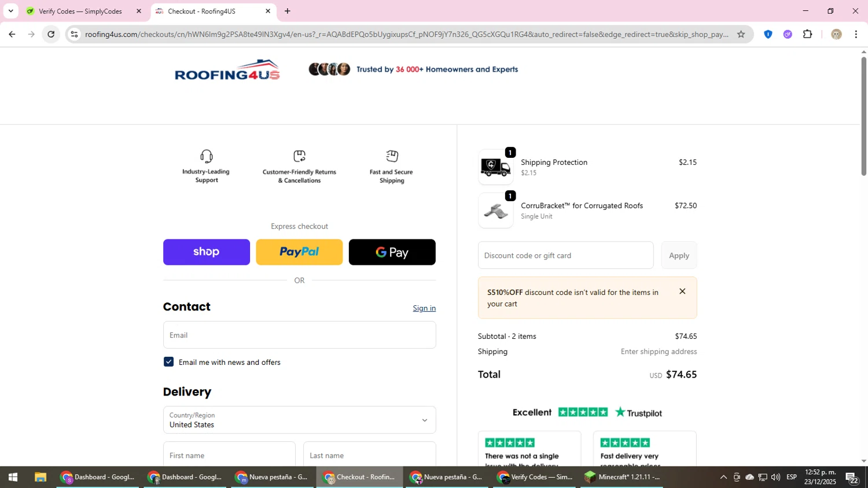The image size is (868, 488).
Task: Click the ESP language indicator in tray
Action: click(792, 477)
